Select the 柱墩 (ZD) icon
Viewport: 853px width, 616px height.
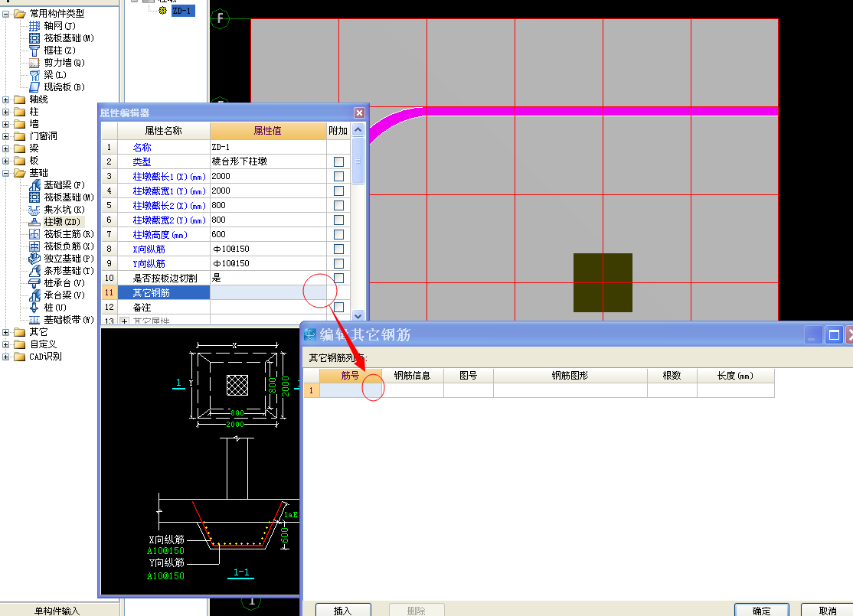pyautogui.click(x=34, y=222)
